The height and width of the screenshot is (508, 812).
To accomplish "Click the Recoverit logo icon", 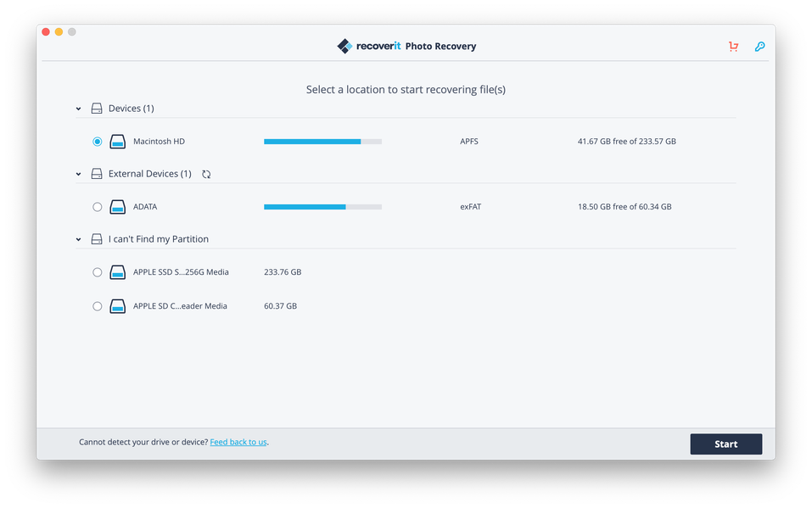I will point(344,47).
